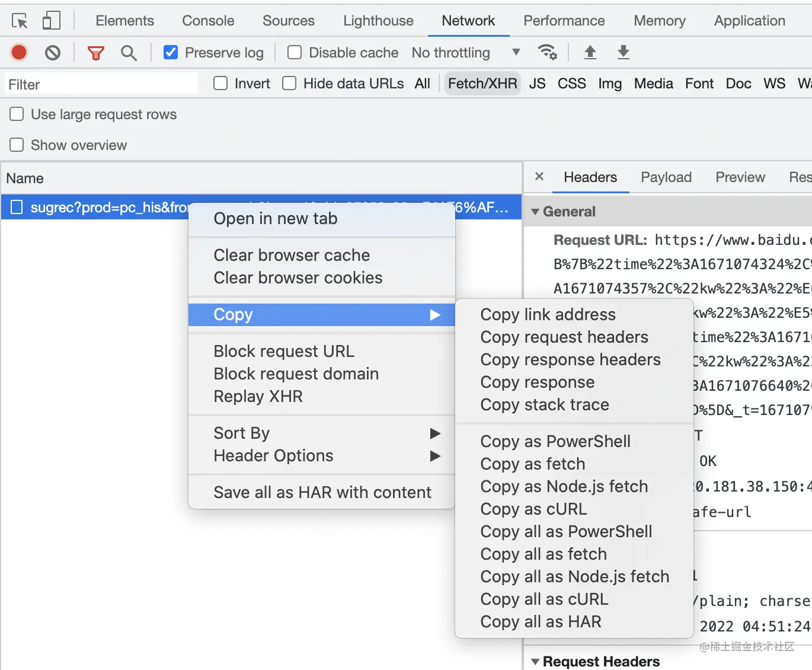
Task: Activate the inspect element picker icon
Action: pos(20,21)
